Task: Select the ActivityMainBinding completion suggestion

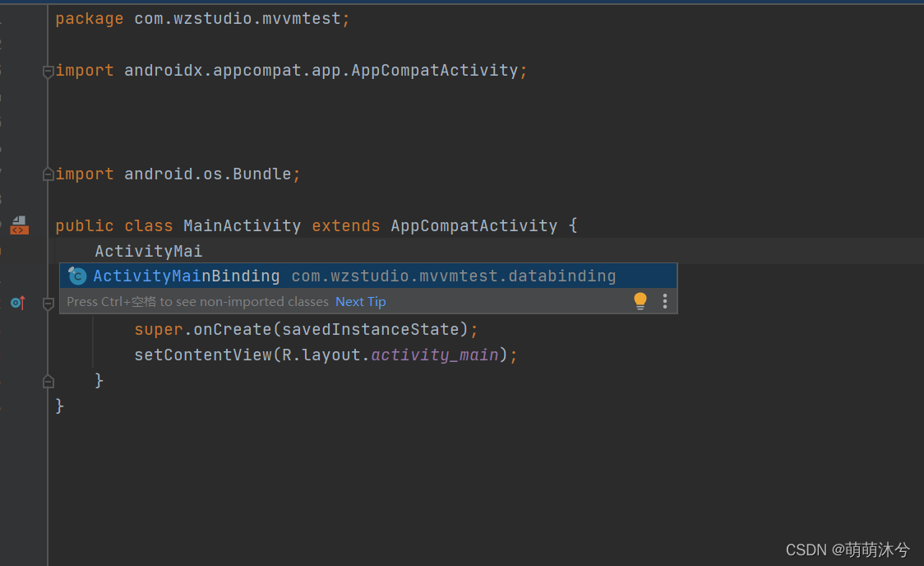Action: point(187,276)
